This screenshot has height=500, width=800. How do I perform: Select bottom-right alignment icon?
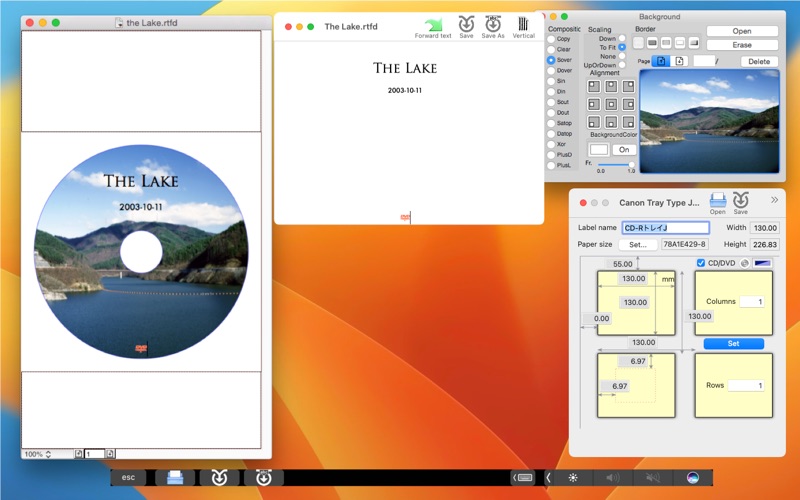[629, 122]
